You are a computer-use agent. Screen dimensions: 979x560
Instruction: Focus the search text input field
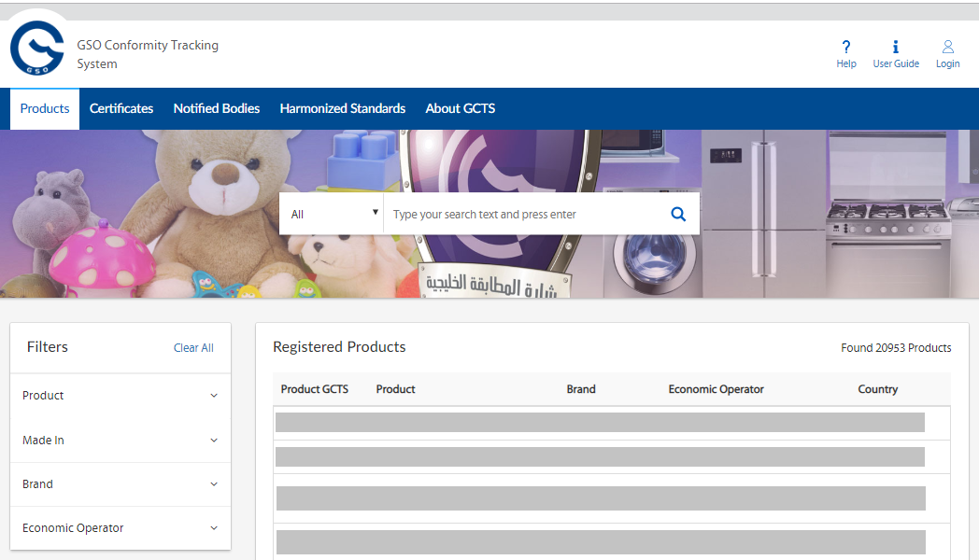[524, 214]
